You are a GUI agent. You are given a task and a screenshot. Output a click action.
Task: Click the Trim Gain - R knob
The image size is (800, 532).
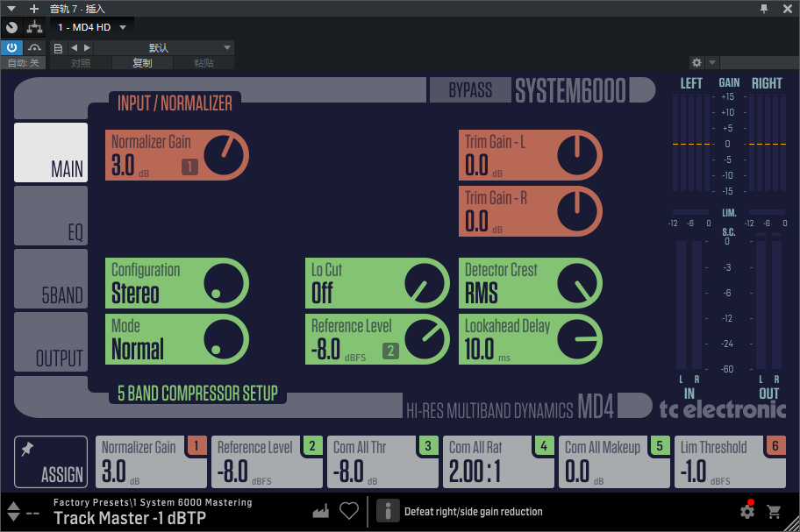pos(577,211)
